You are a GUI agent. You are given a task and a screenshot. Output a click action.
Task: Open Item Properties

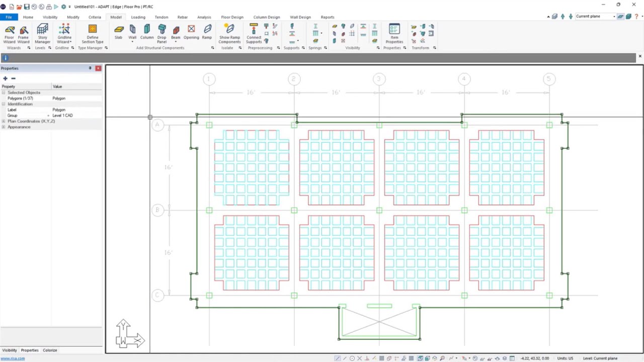pos(394,34)
